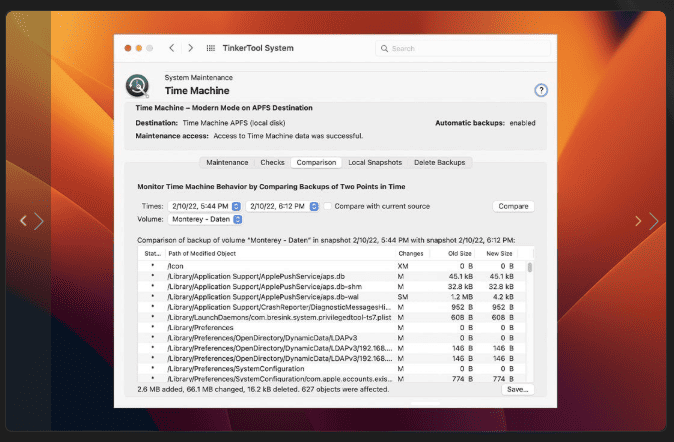Click into the Search field
This screenshot has height=442, width=674.
pyautogui.click(x=463, y=49)
